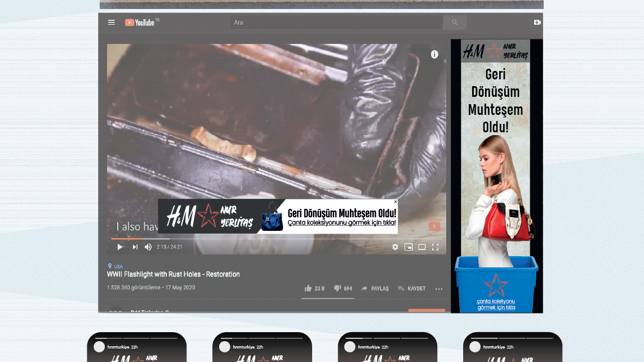
Task: Type in the 'Ara' search field
Action: coord(336,23)
